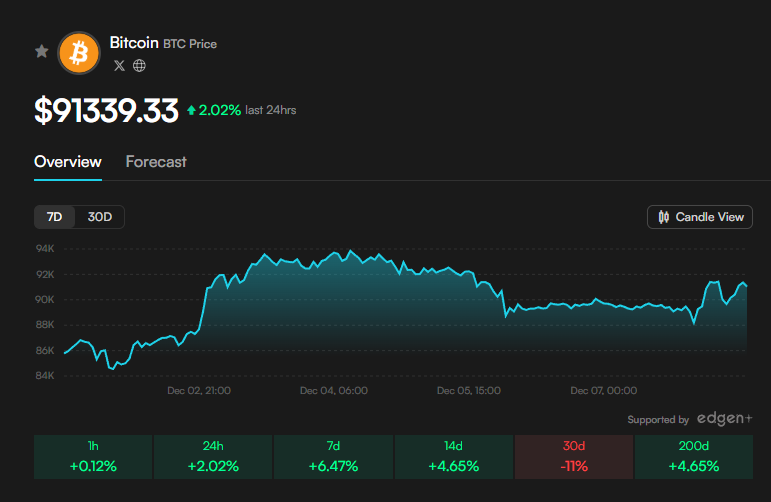
Task: Click the 7d +6.47% change tile
Action: 333,457
